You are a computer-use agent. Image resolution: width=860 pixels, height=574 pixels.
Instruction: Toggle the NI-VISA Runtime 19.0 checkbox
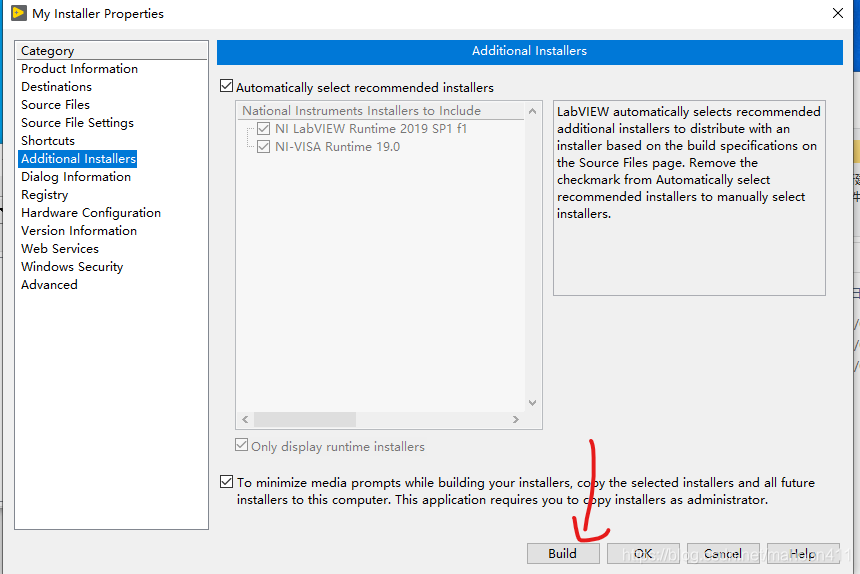263,147
